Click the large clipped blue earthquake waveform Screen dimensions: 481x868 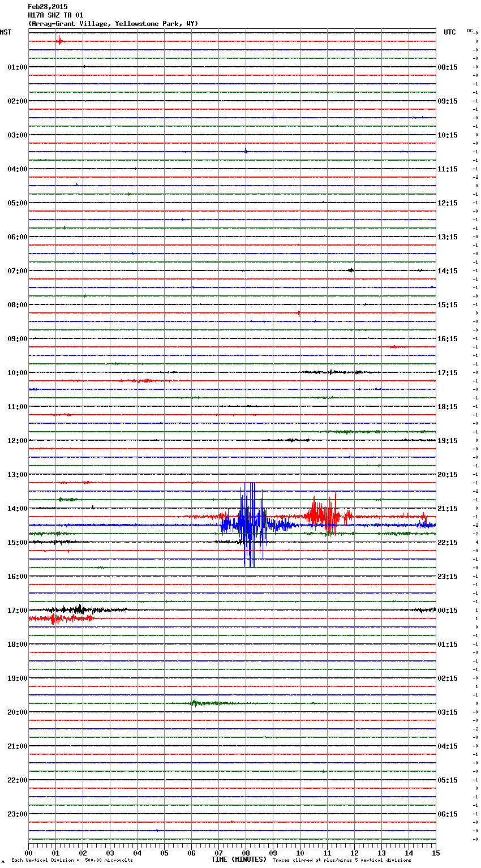(249, 525)
